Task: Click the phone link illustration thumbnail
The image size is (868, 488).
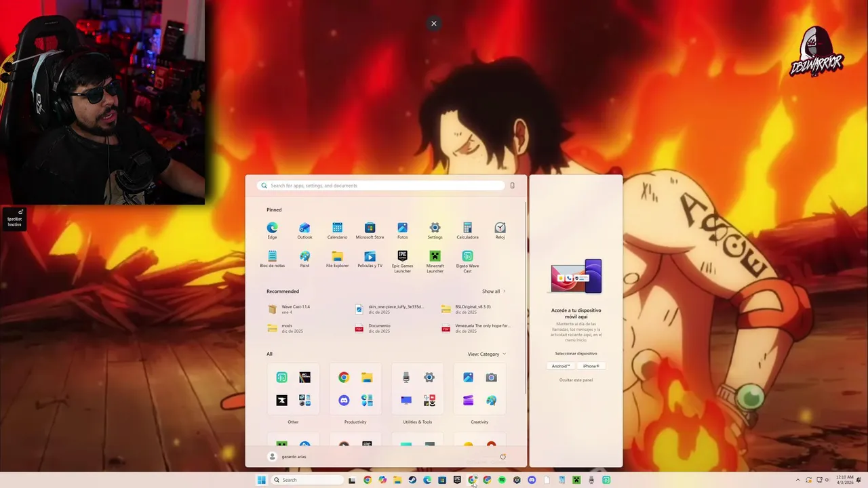Action: (x=576, y=277)
